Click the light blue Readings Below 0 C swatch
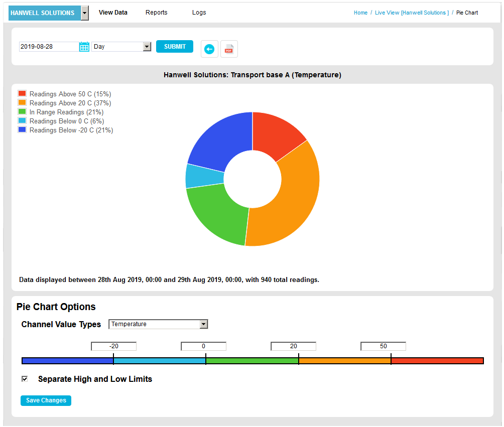504x427 pixels. click(22, 120)
